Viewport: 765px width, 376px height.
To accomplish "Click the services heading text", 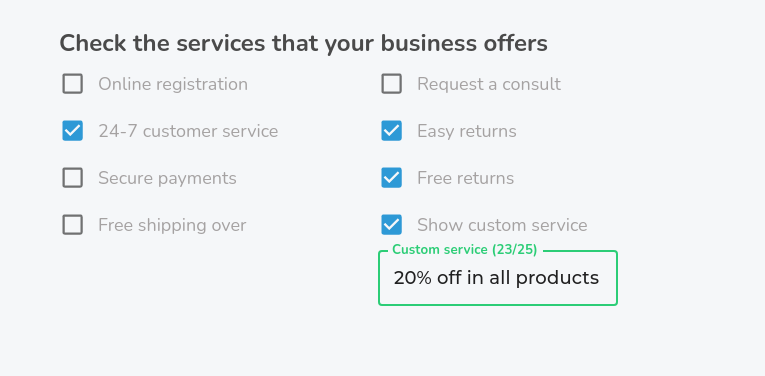I will (303, 43).
